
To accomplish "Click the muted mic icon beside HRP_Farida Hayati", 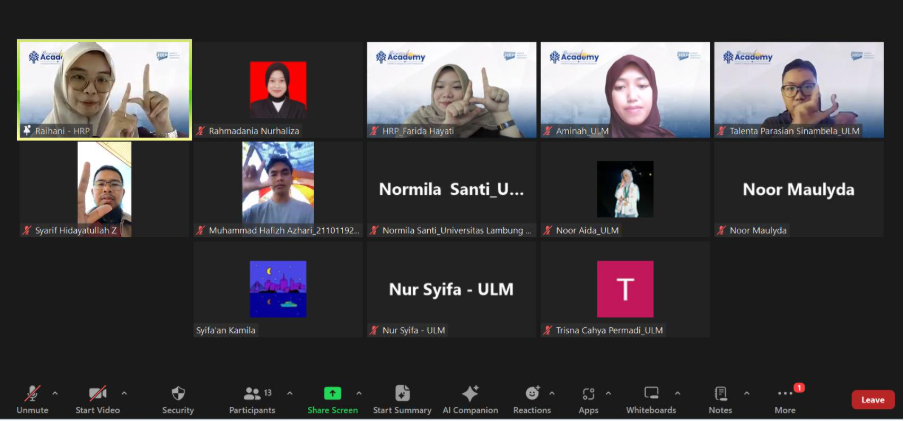I will coord(374,131).
